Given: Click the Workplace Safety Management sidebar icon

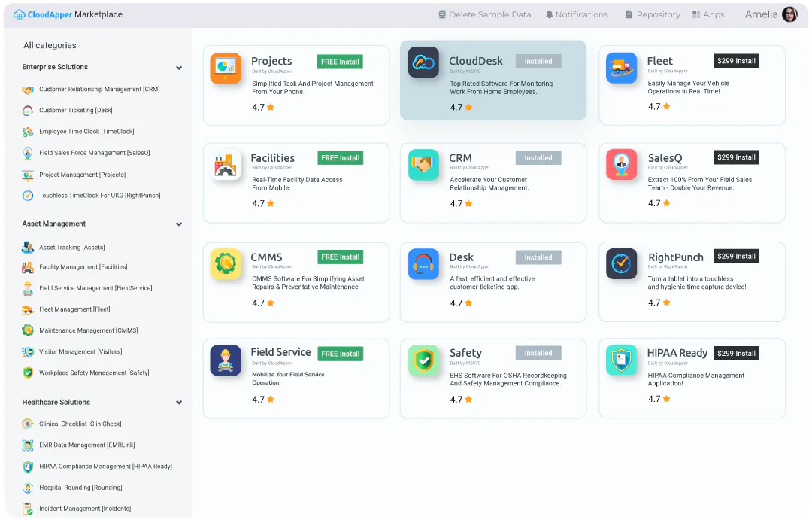Looking at the screenshot, I should coord(28,373).
